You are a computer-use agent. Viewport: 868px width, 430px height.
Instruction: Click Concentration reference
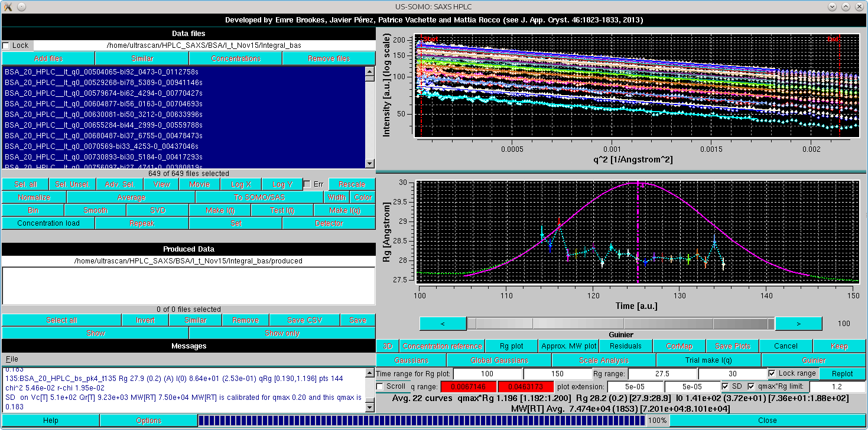tap(442, 346)
